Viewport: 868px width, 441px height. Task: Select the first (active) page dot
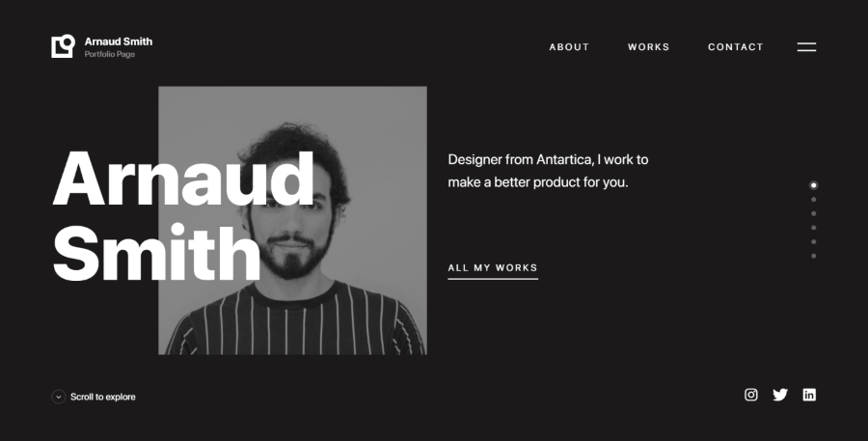pyautogui.click(x=813, y=185)
